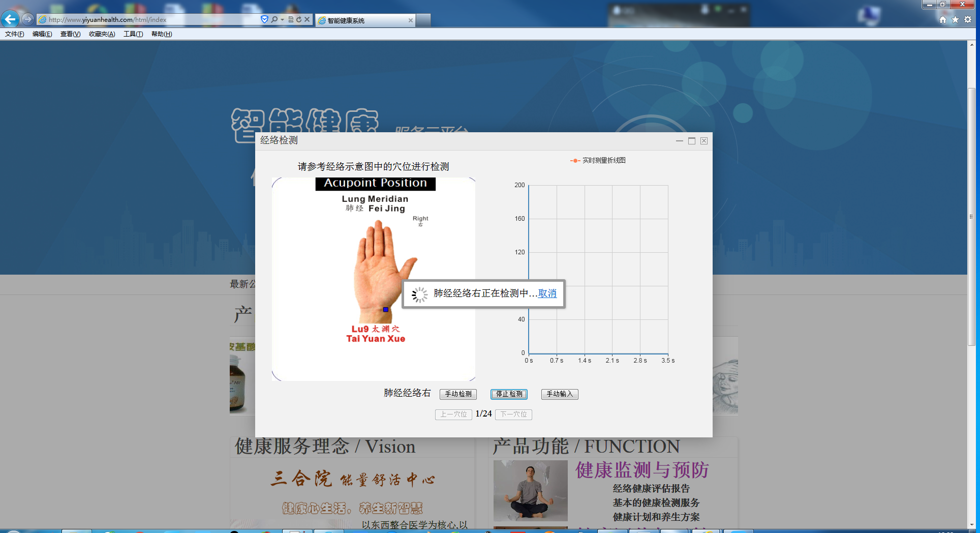
Task: Toggle the 实时测量折线图 legend series
Action: tap(598, 160)
